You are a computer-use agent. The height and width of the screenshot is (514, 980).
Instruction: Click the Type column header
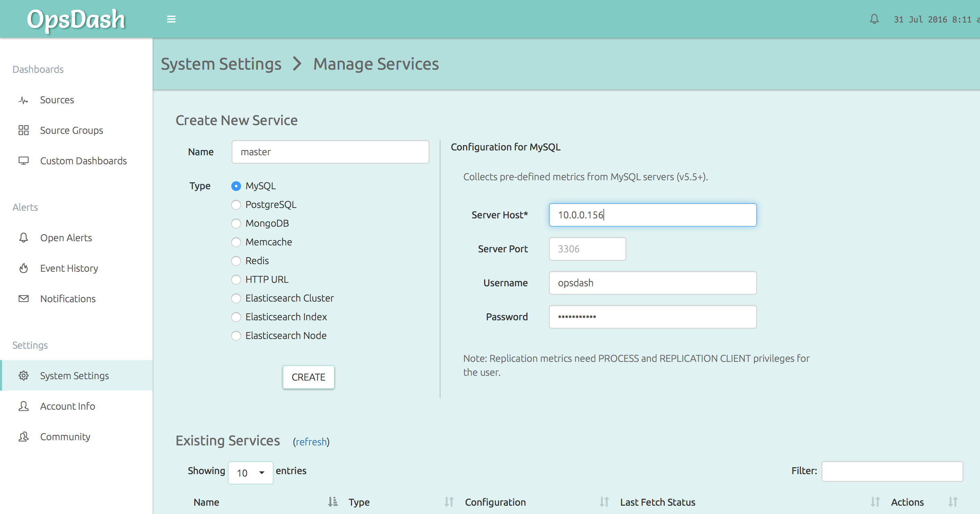click(359, 502)
